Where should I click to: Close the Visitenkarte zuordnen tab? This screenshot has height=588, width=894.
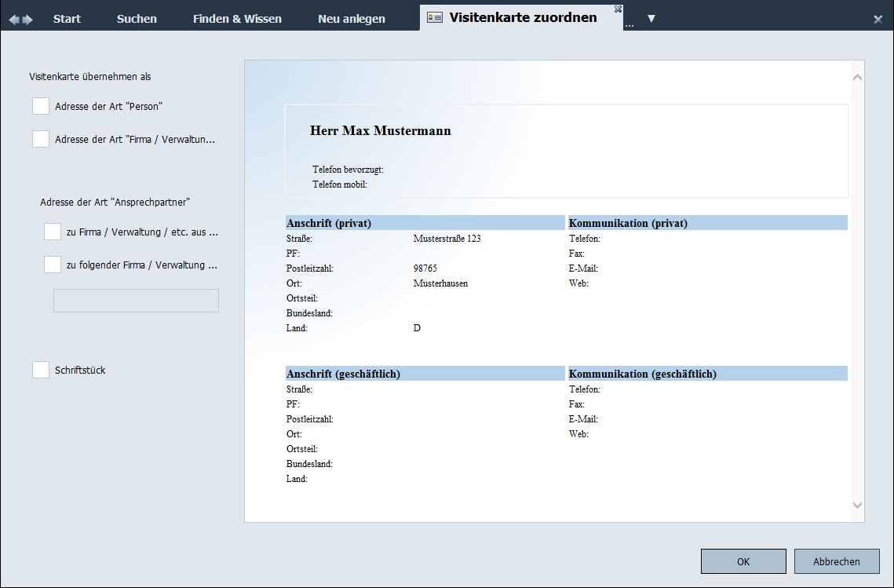pyautogui.click(x=618, y=9)
